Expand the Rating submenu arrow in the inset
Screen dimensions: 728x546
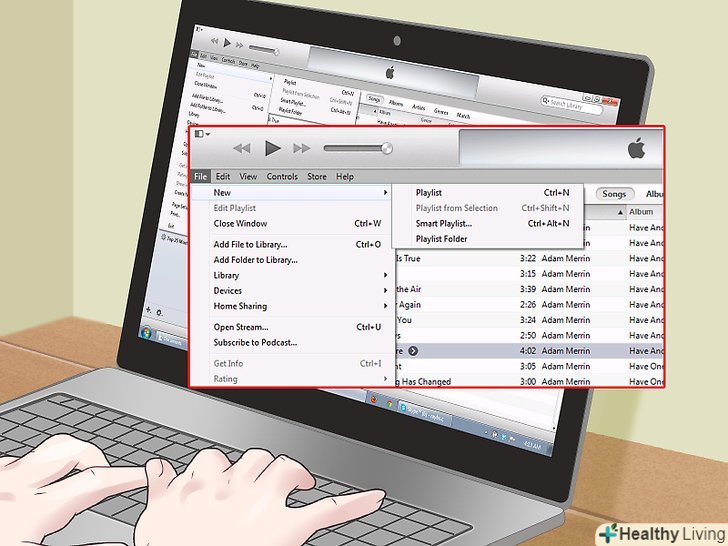point(385,379)
